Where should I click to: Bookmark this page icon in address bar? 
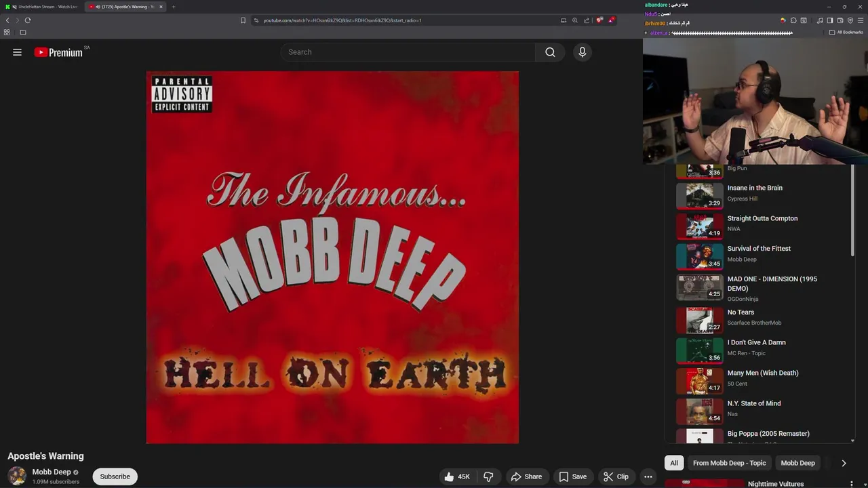(x=243, y=20)
